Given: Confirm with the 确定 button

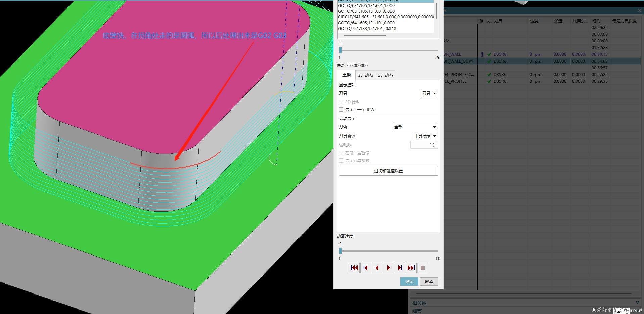Looking at the screenshot, I should (x=409, y=281).
